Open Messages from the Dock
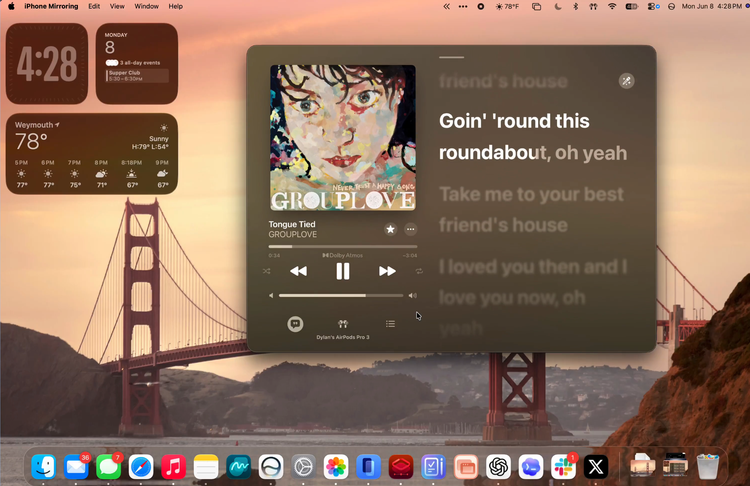Image resolution: width=750 pixels, height=486 pixels. [109, 467]
